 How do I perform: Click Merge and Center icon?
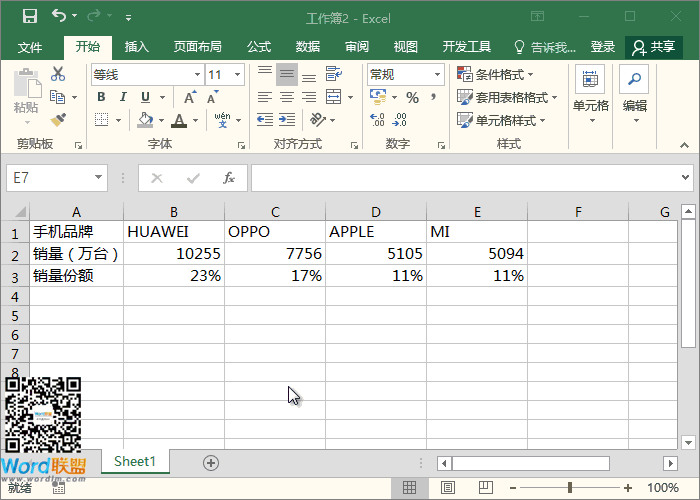tap(333, 96)
